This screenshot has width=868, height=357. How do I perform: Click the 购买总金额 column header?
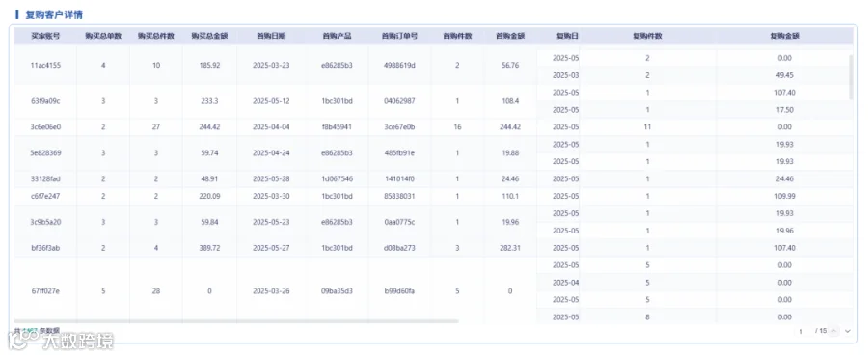[209, 36]
